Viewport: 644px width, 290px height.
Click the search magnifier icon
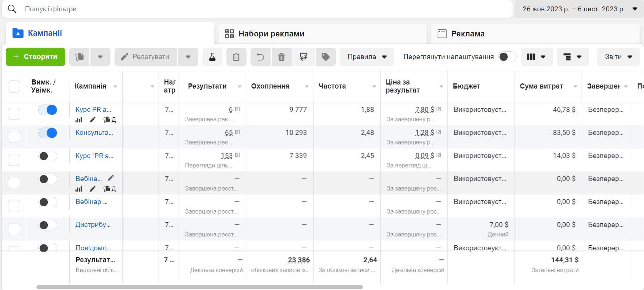tap(12, 9)
